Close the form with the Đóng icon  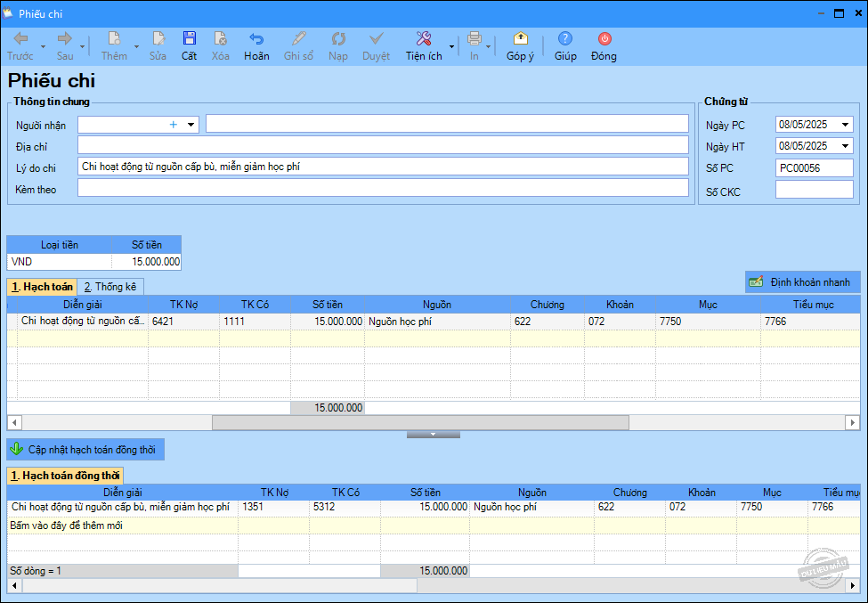[x=604, y=39]
